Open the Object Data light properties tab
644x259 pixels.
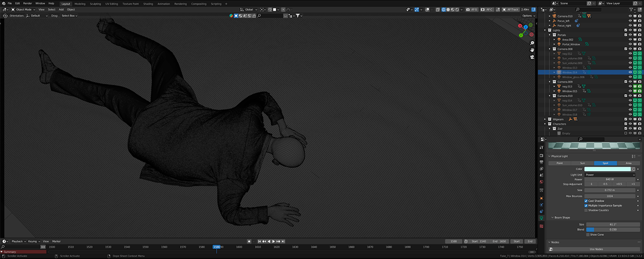[542, 218]
